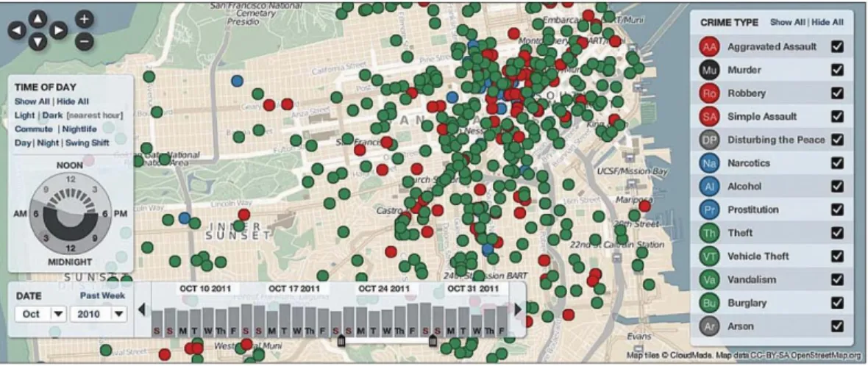Toggle the Burglary checkbox
Viewport: 868px width, 366px height.
(x=838, y=303)
